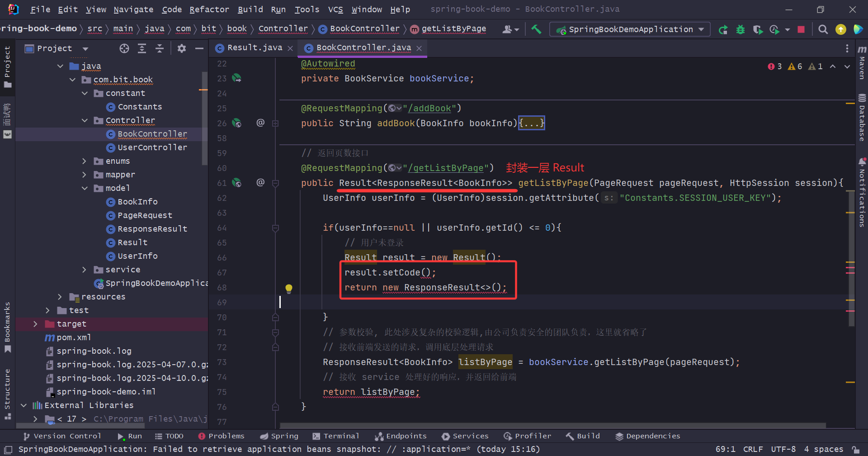Image resolution: width=868 pixels, height=456 pixels.
Task: Expand the mapper package
Action: 85,175
